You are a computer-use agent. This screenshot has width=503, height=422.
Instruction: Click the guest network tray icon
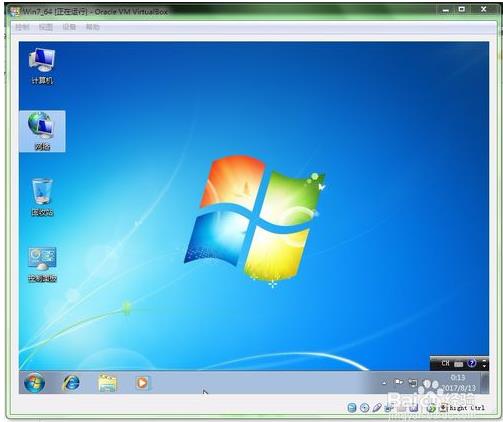[413, 383]
